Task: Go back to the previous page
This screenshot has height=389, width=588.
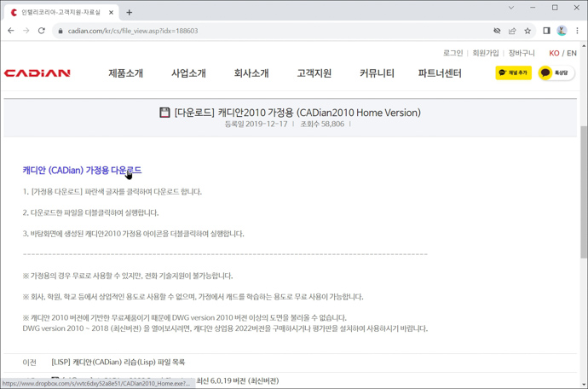Action: [11, 31]
